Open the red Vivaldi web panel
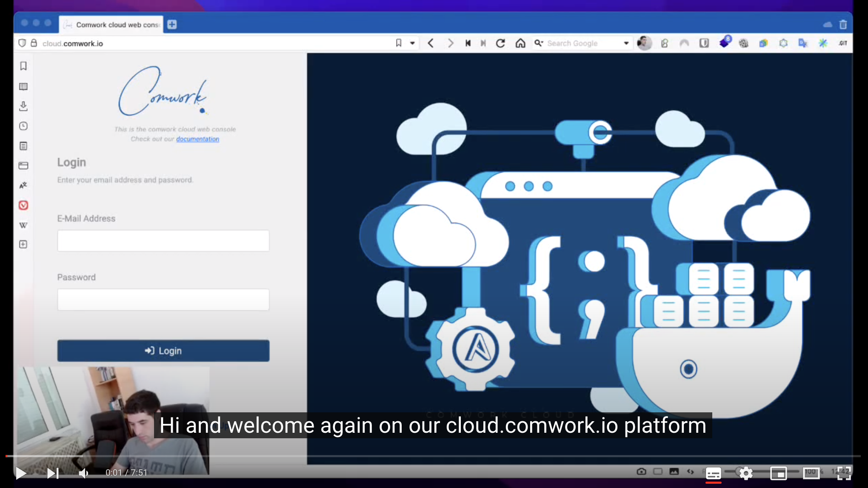The height and width of the screenshot is (488, 868). point(23,205)
